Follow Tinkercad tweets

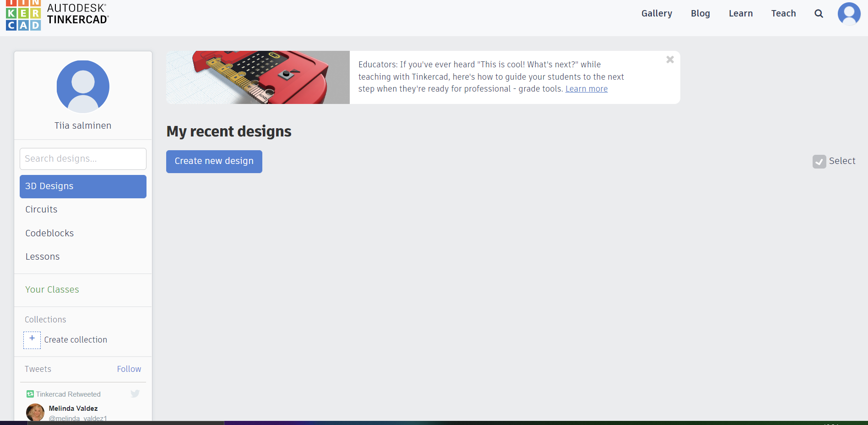(129, 369)
